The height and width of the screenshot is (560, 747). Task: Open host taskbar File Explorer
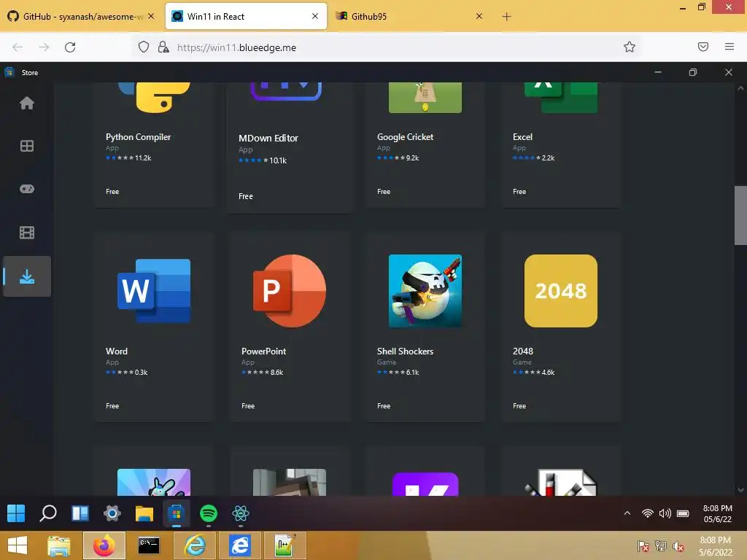58,545
